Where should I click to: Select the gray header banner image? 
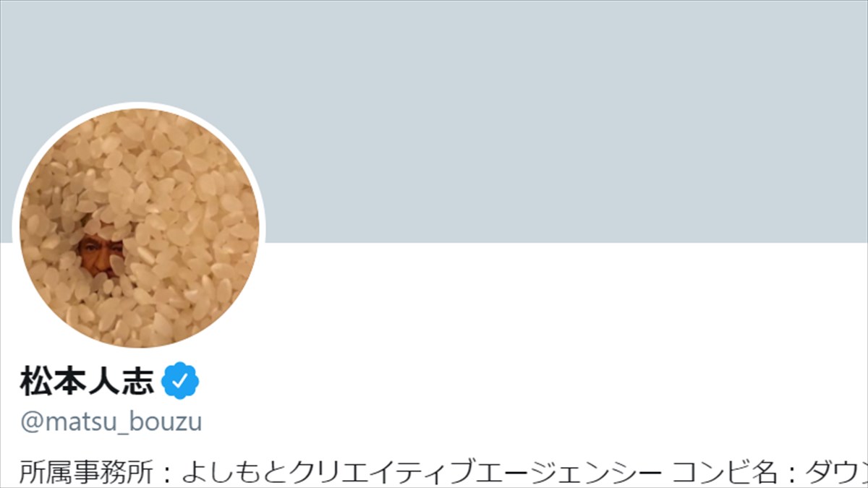coord(434,121)
